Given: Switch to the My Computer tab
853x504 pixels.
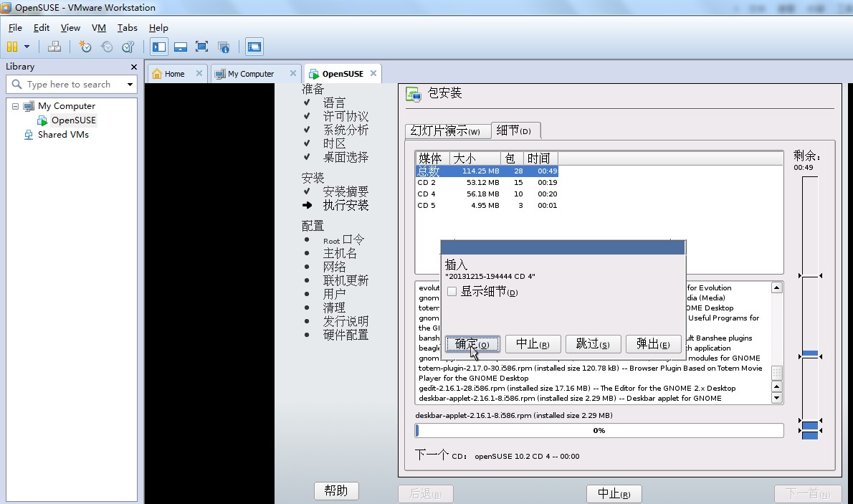Looking at the screenshot, I should (251, 74).
